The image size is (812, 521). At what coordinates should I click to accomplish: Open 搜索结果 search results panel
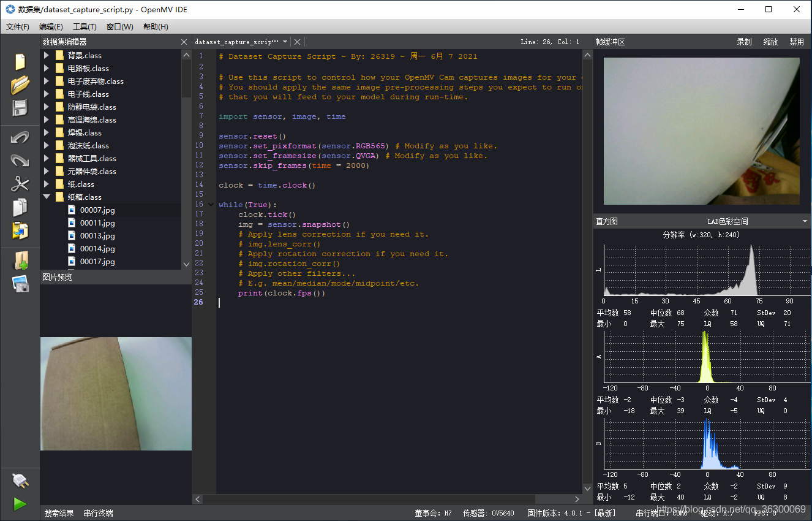tap(59, 513)
